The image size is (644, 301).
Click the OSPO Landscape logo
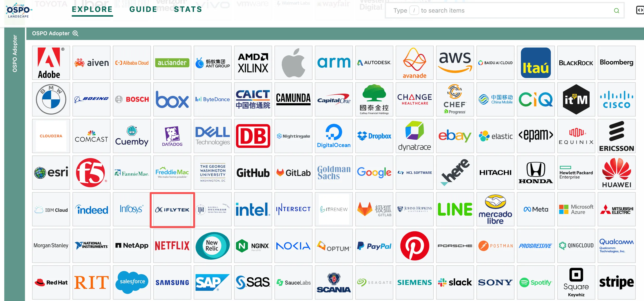coord(19,10)
